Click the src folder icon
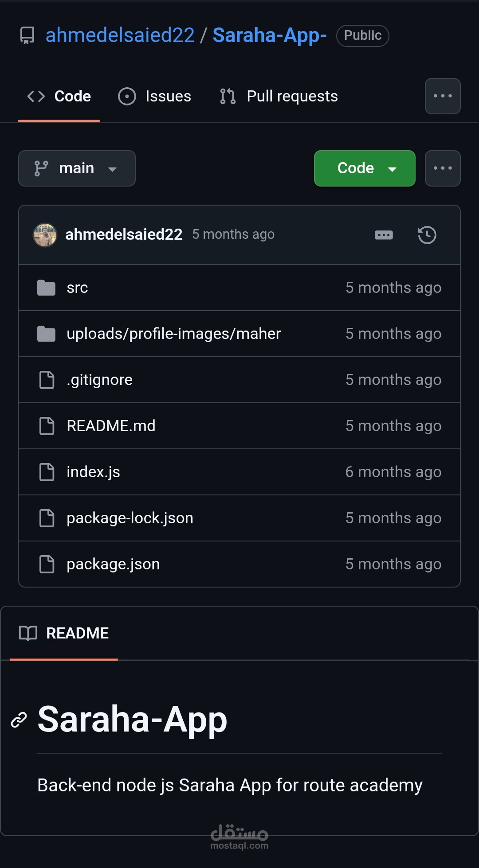Viewport: 479px width, 868px height. (46, 288)
